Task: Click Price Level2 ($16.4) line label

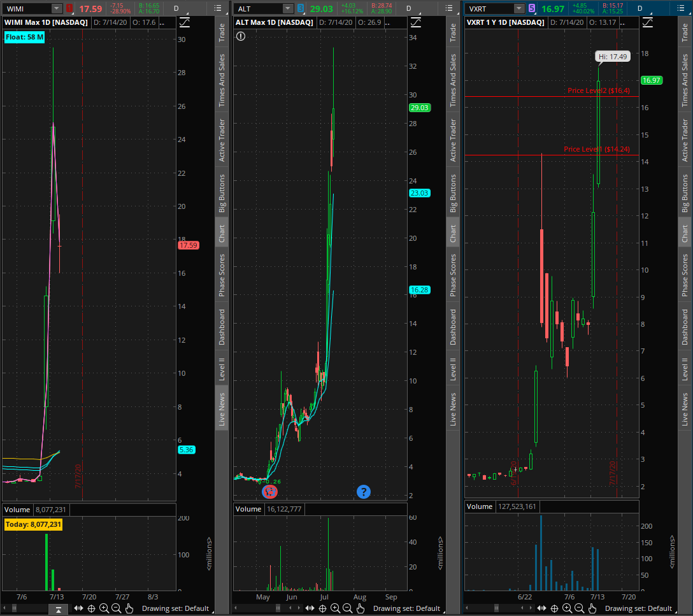Action: coord(599,90)
